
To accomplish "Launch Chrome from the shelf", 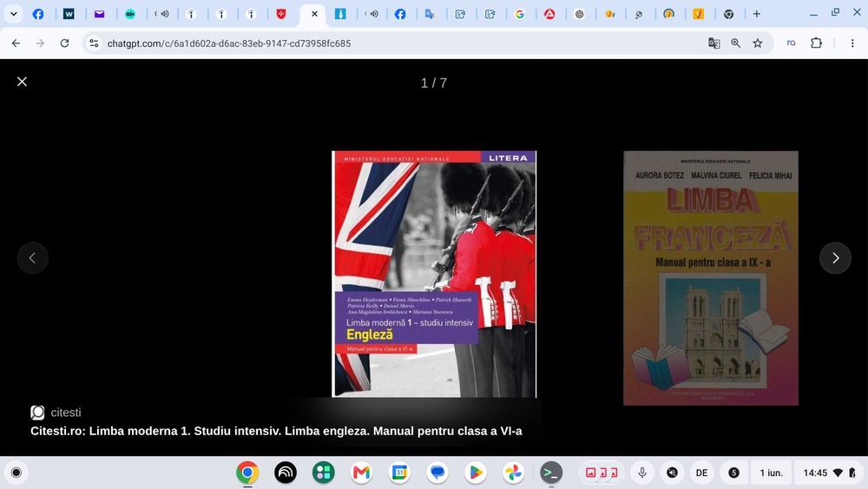I will click(247, 472).
